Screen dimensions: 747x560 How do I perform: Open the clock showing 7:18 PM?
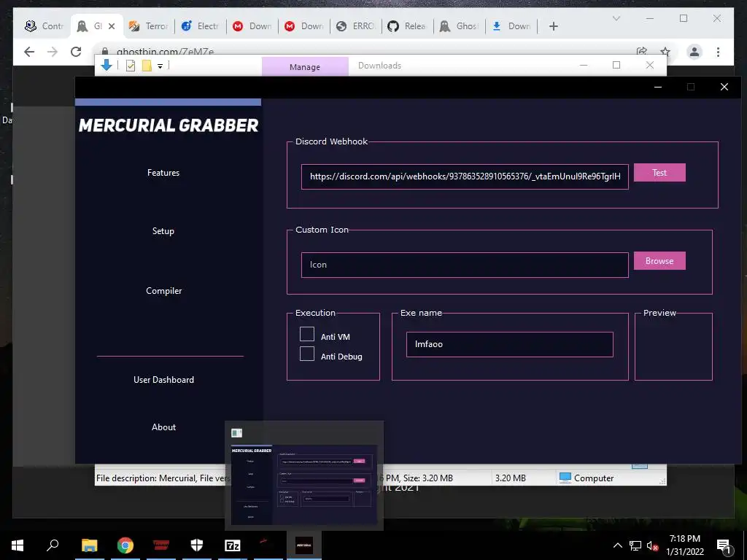[x=684, y=545]
